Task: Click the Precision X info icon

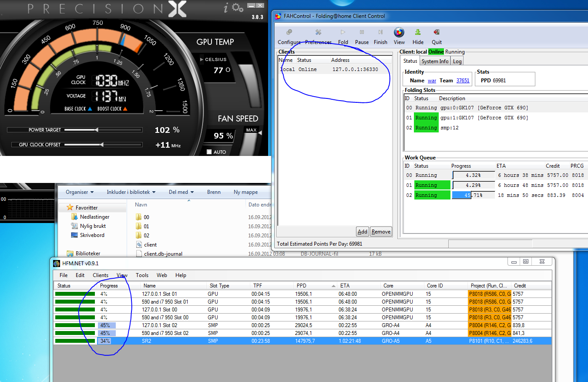Action: pos(226,8)
